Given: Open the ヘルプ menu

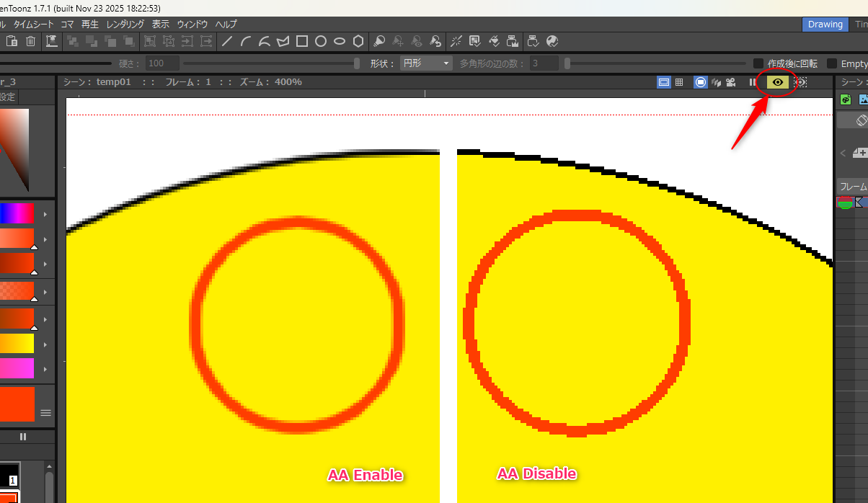Looking at the screenshot, I should [226, 24].
